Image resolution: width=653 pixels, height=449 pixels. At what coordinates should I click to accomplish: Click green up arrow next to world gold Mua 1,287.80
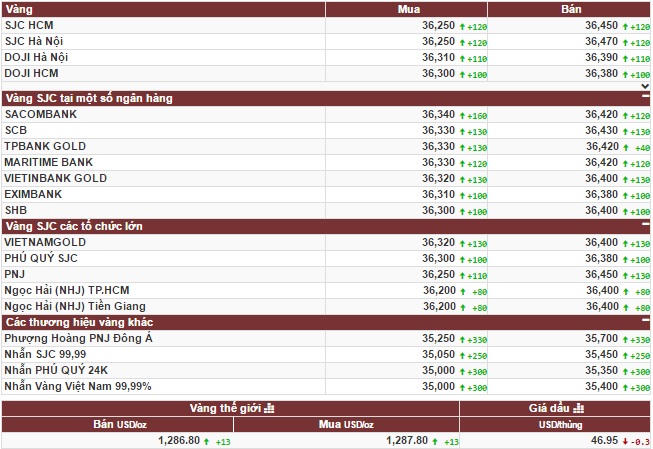point(436,441)
